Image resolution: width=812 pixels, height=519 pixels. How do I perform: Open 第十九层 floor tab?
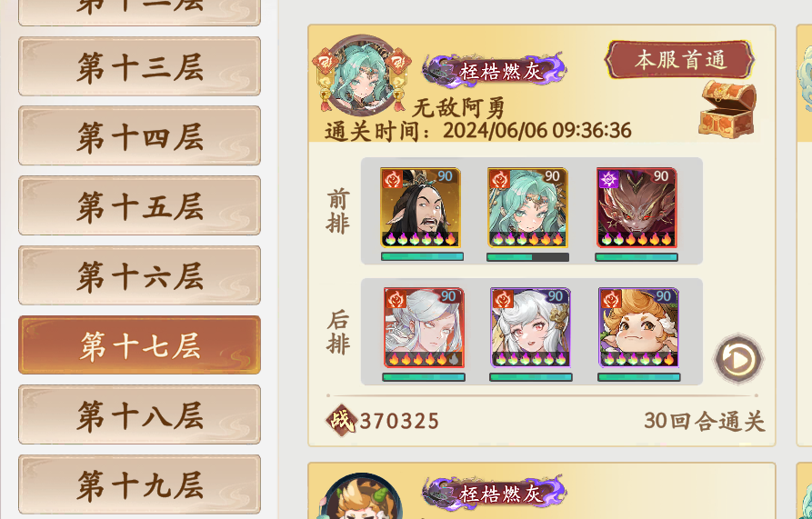pyautogui.click(x=139, y=484)
